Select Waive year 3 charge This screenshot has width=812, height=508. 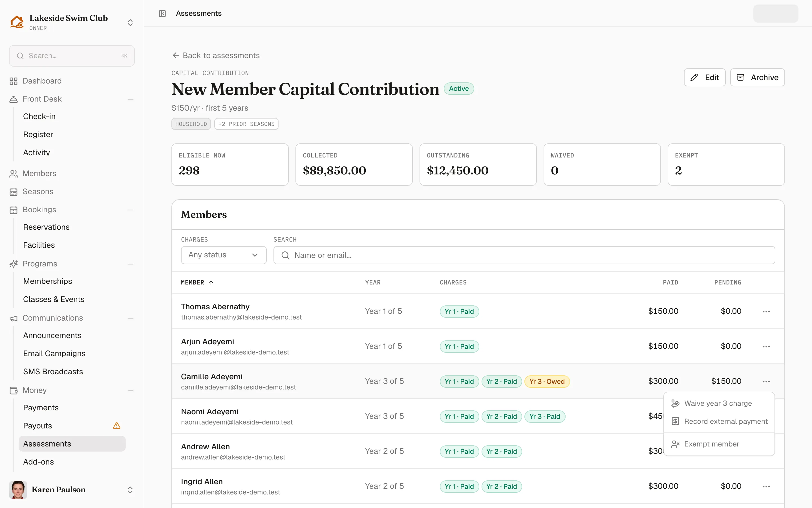719,404
